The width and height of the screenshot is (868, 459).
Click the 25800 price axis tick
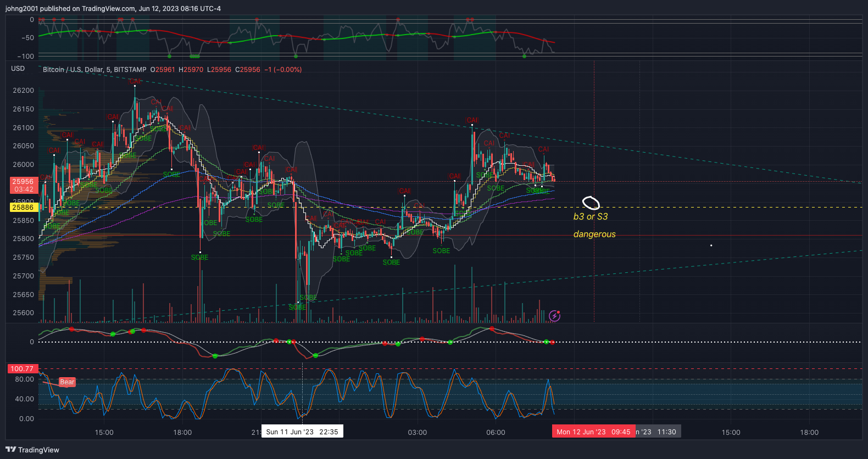[x=23, y=239]
